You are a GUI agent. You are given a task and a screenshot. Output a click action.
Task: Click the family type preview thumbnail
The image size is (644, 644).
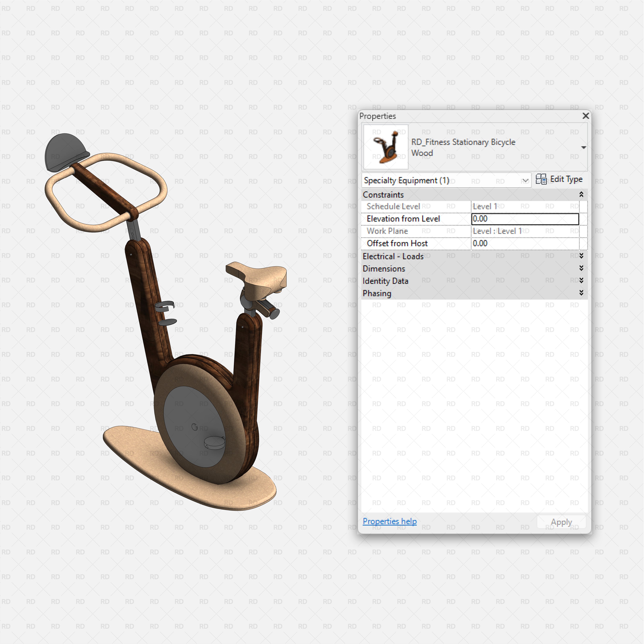pos(385,147)
